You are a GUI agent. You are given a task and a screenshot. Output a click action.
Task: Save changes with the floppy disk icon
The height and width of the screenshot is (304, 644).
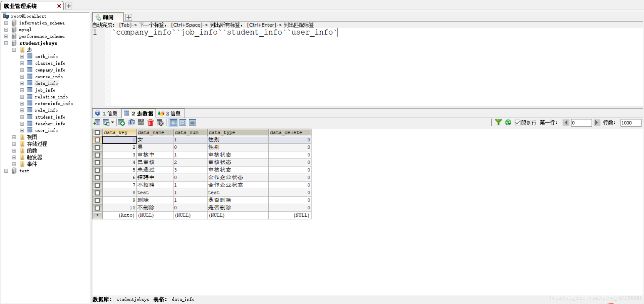point(141,122)
